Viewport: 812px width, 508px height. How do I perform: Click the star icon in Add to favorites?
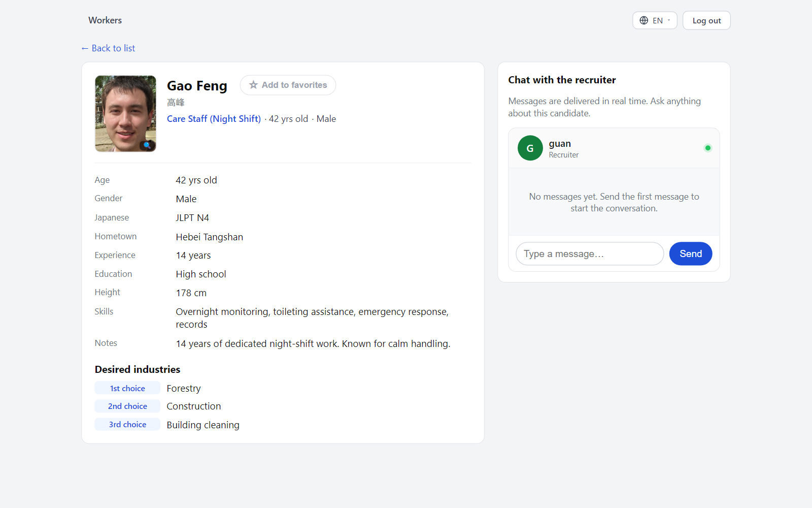pyautogui.click(x=253, y=85)
